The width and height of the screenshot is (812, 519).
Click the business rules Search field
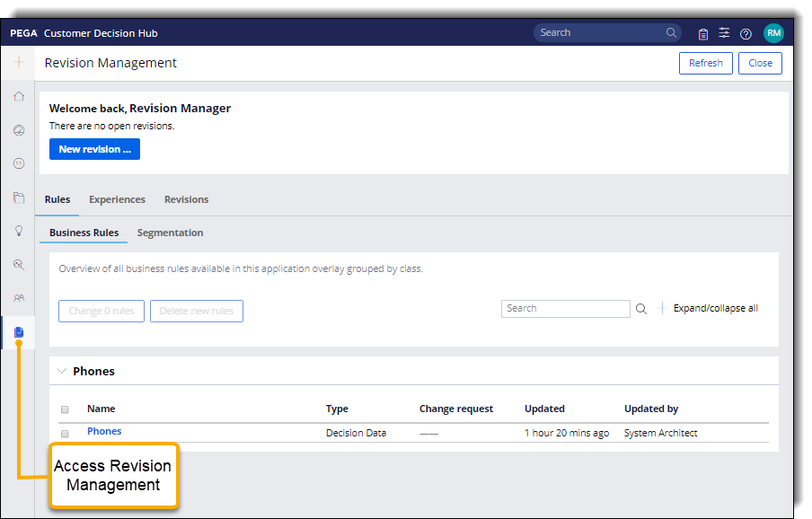(565, 309)
